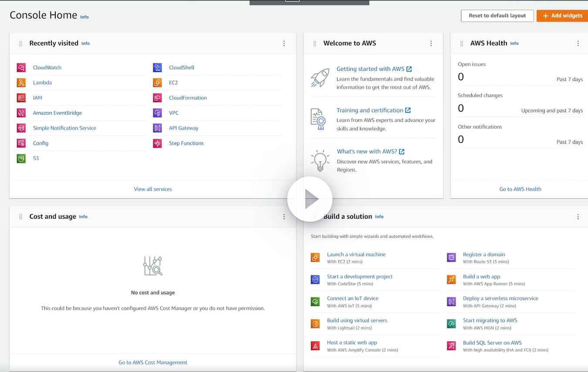
Task: Click the Build using virtual servers icon
Action: (x=315, y=324)
